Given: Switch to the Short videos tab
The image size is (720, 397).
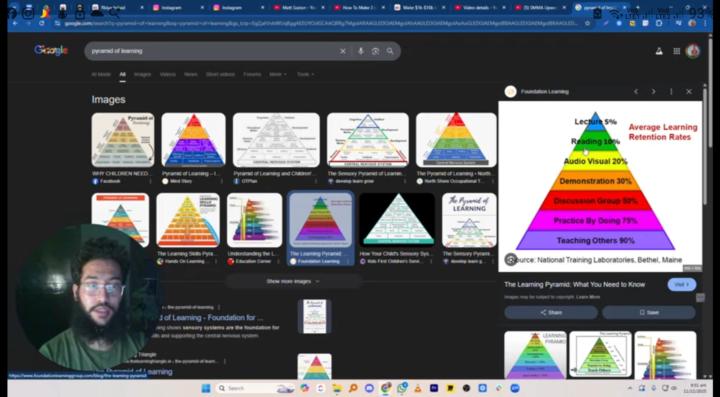Looking at the screenshot, I should [220, 74].
